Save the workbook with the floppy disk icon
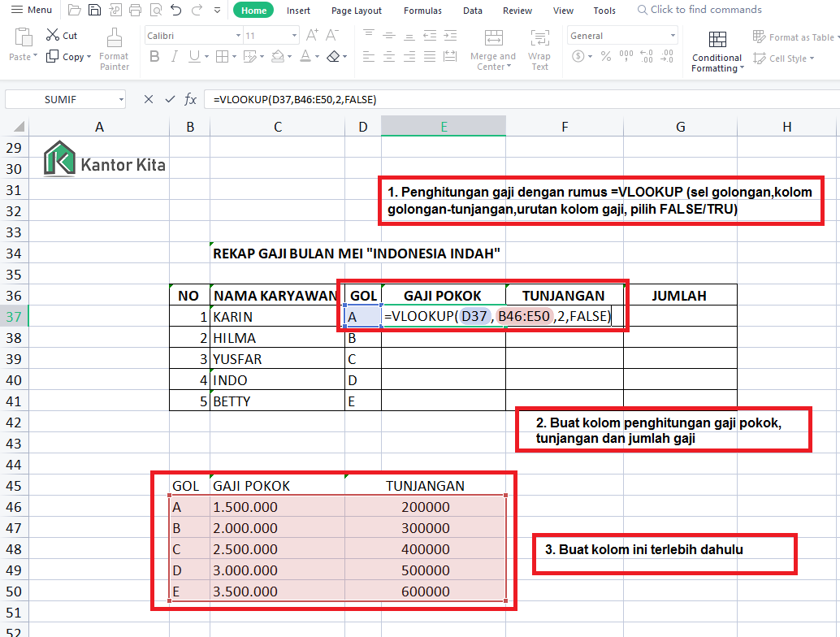The image size is (840, 637). (x=94, y=10)
